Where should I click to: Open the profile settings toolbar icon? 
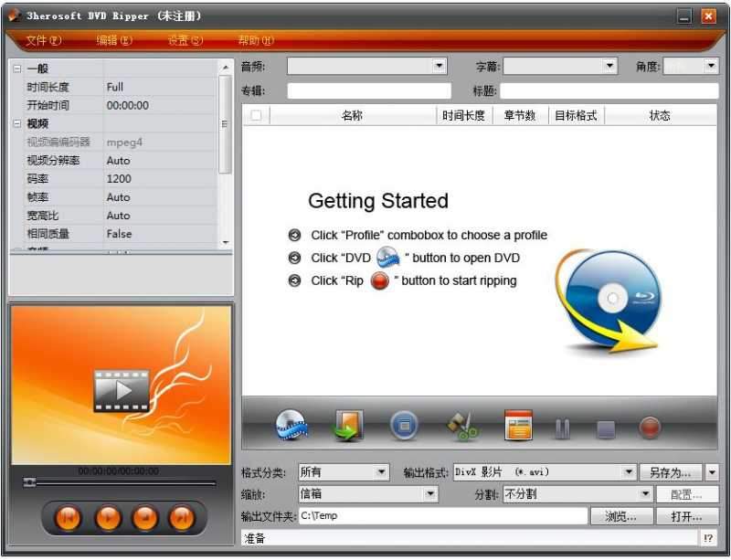pyautogui.click(x=518, y=426)
